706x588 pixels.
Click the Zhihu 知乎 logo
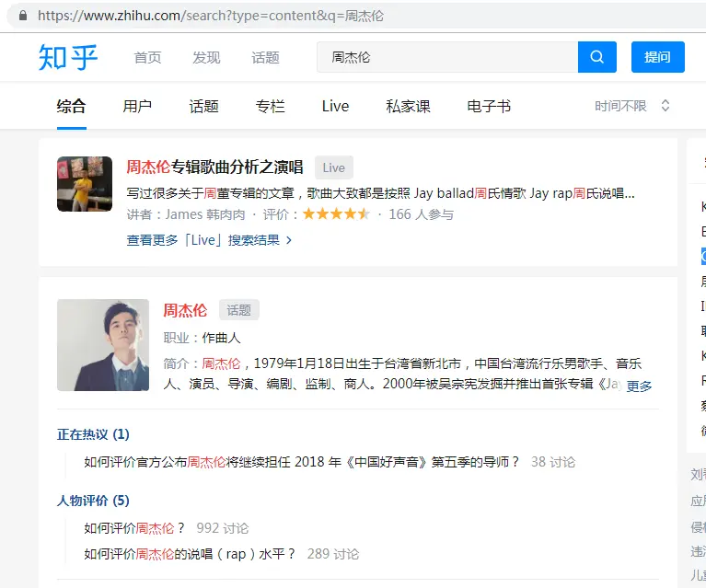[x=68, y=57]
